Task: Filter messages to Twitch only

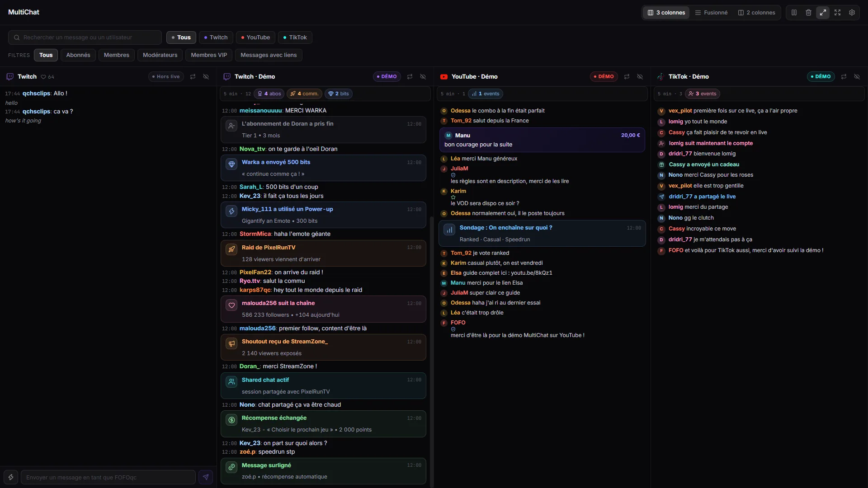Action: pyautogui.click(x=216, y=38)
